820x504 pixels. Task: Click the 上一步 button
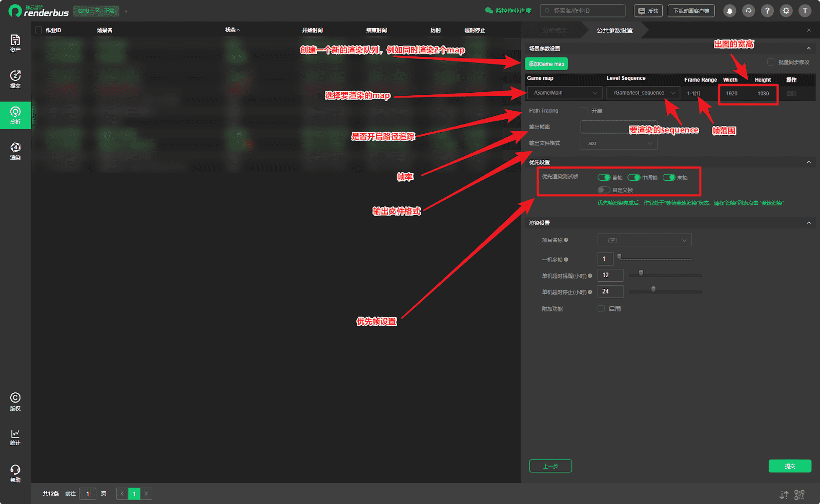[x=550, y=466]
